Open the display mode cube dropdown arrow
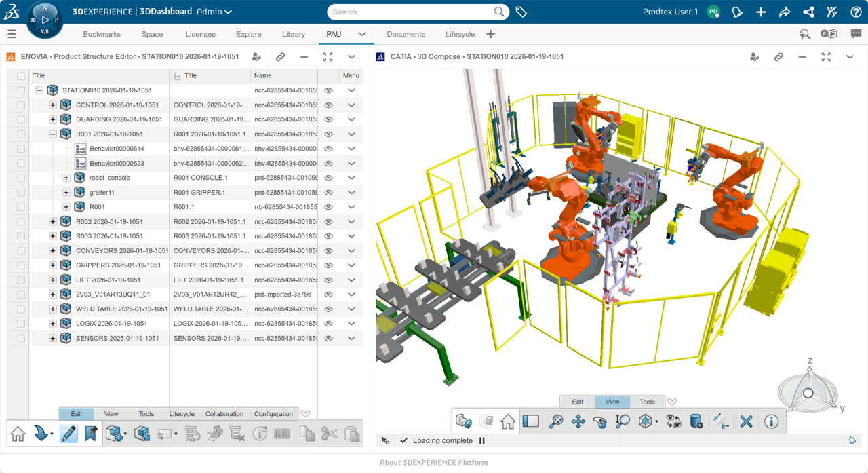868x473 pixels. pos(656,422)
